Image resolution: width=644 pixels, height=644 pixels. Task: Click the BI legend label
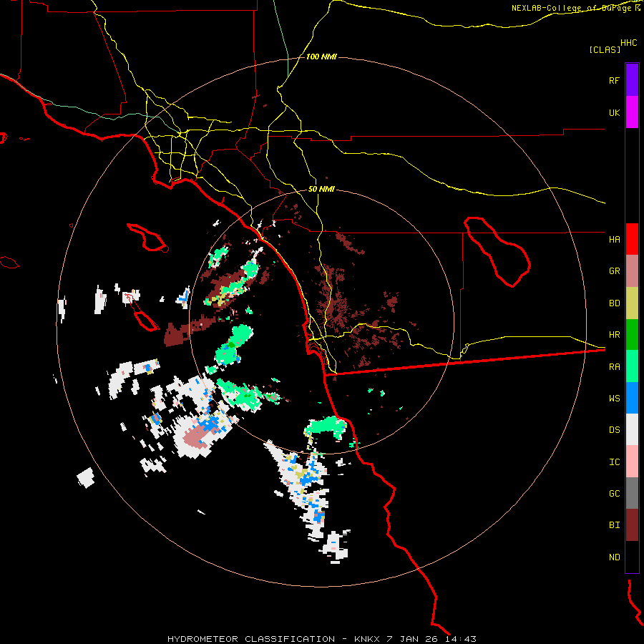[x=614, y=525]
